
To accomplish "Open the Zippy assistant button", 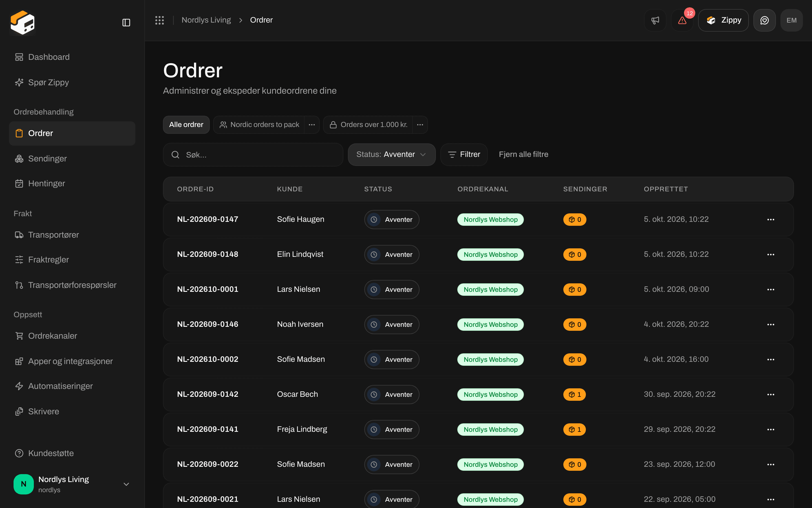I will (x=723, y=20).
